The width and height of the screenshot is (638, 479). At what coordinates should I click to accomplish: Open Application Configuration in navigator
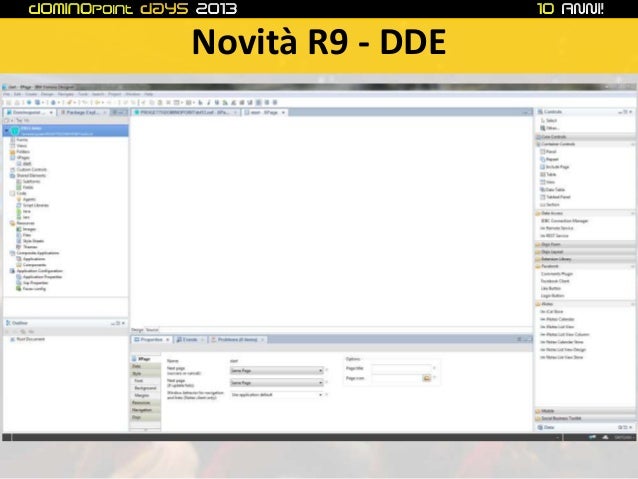(39, 271)
